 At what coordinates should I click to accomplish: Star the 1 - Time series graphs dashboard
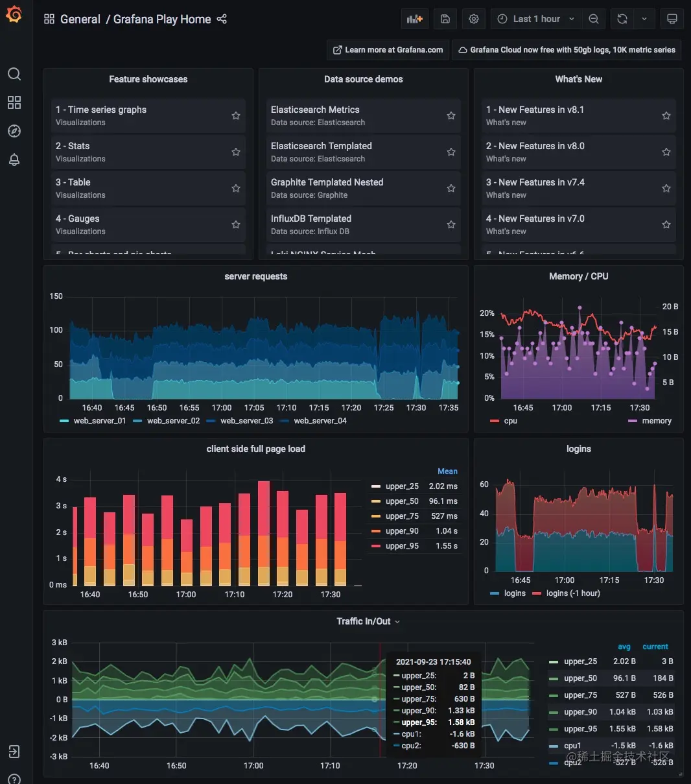[236, 115]
